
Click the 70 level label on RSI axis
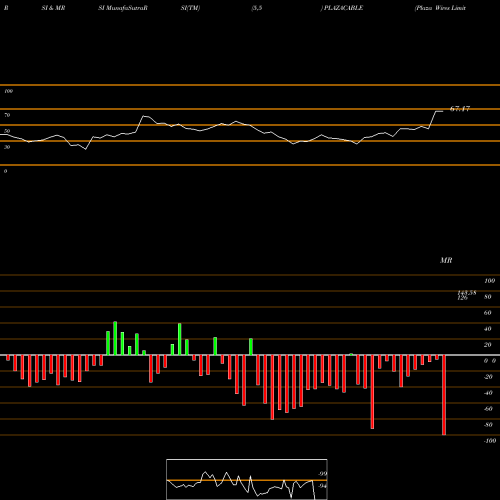(x=7, y=115)
